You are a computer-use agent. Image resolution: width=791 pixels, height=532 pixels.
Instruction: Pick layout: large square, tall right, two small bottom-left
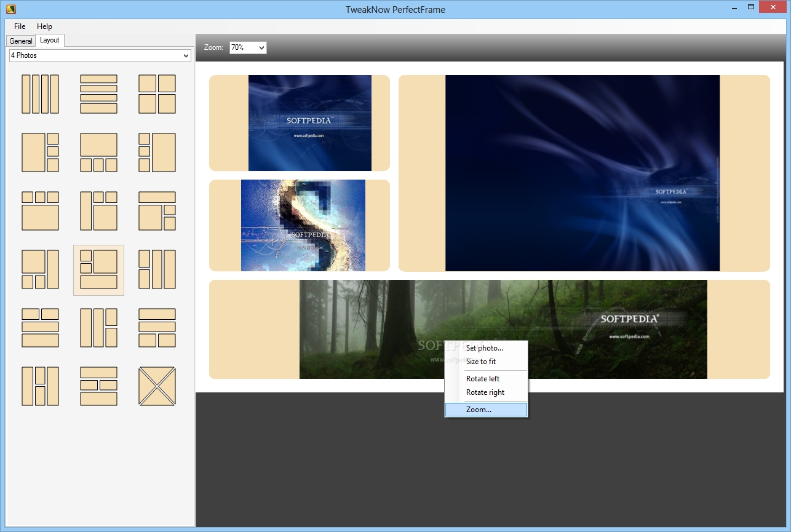40,269
